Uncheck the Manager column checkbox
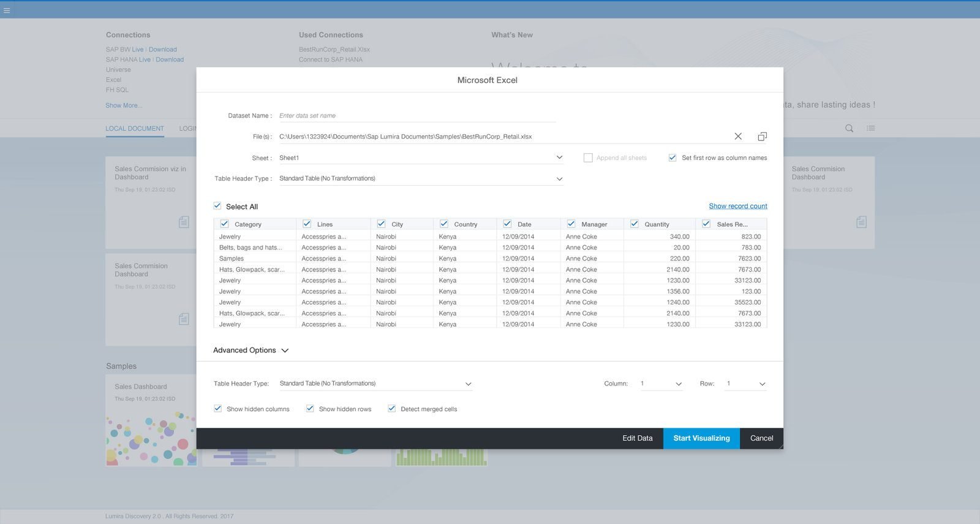Image resolution: width=980 pixels, height=524 pixels. [x=571, y=224]
